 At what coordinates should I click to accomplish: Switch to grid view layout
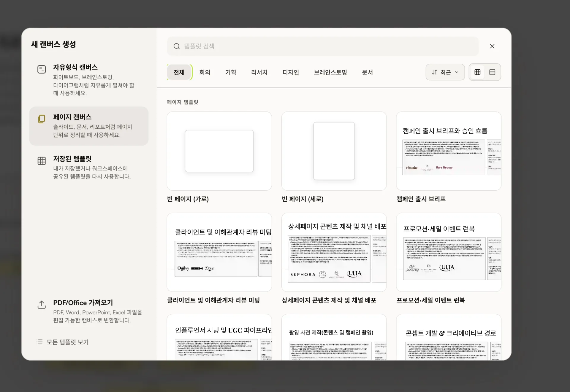tap(477, 72)
